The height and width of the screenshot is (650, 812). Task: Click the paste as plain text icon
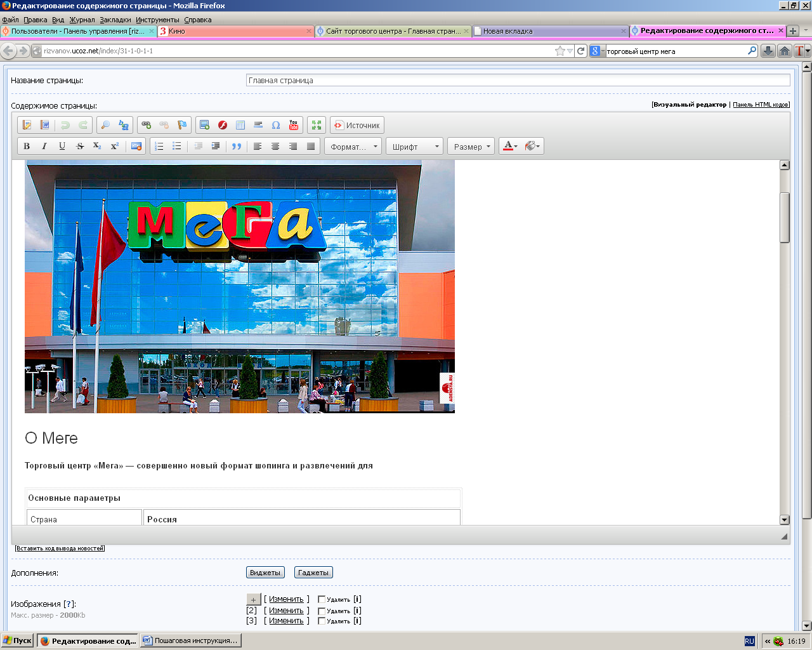(27, 125)
